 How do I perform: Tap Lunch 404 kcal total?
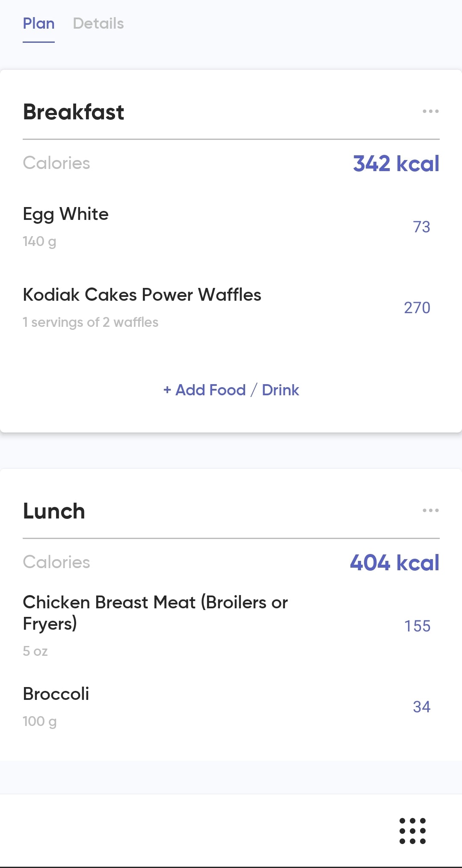(x=394, y=563)
